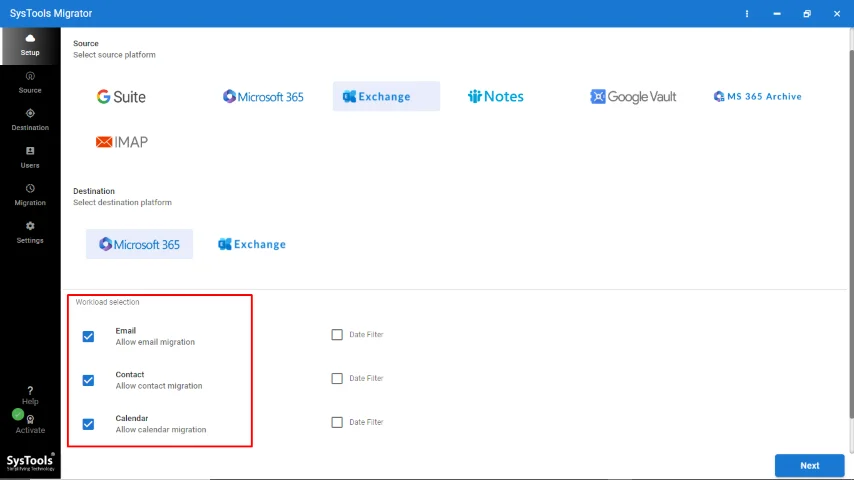Open Help question mark icon
Viewport: 854px width, 480px height.
point(30,396)
